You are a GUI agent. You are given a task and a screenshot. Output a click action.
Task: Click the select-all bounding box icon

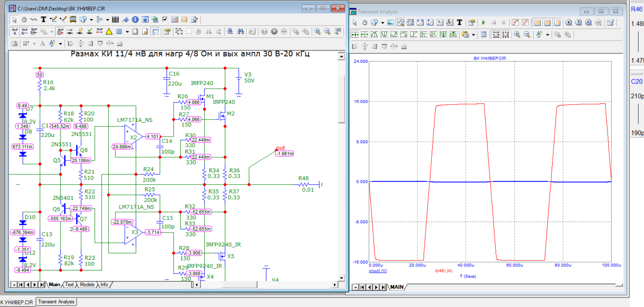click(x=179, y=32)
